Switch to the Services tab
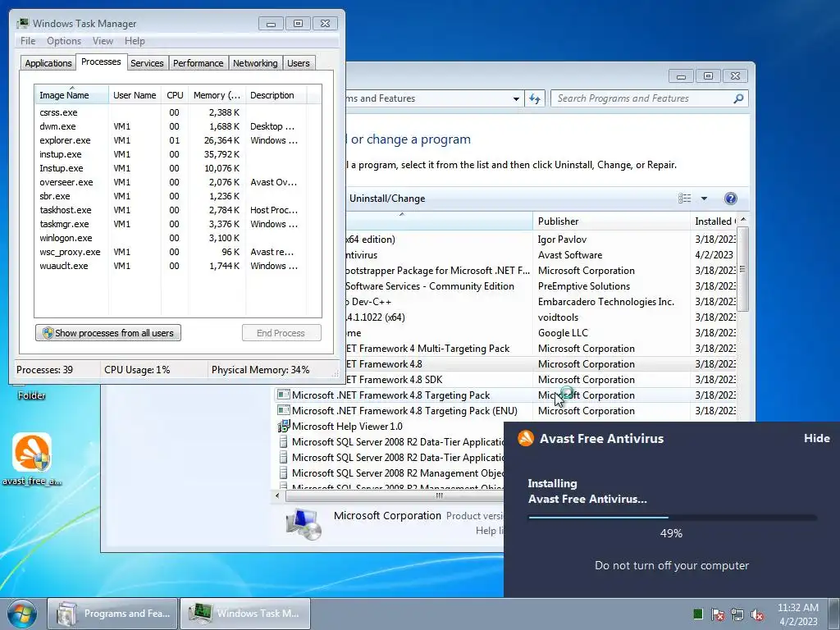This screenshot has width=840, height=630. 147,63
